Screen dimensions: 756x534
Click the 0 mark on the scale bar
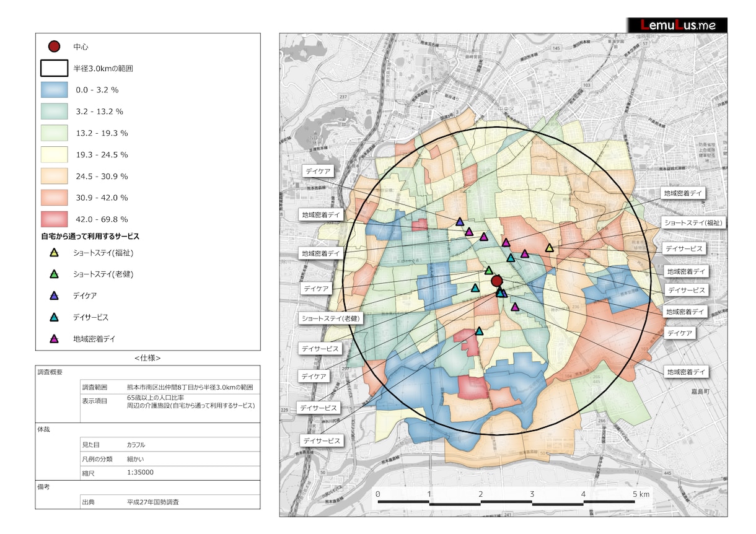[377, 494]
